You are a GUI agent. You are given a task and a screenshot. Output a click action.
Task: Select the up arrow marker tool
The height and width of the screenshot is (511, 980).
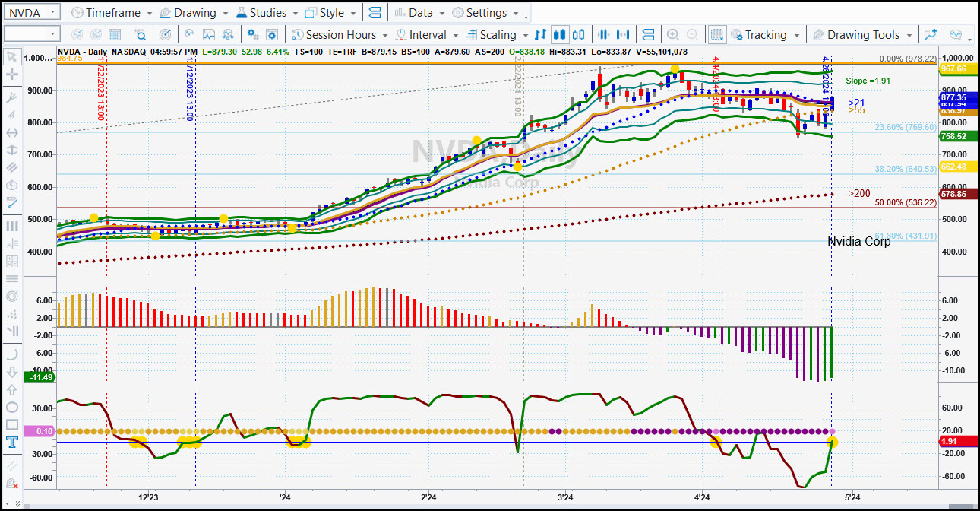pyautogui.click(x=11, y=389)
